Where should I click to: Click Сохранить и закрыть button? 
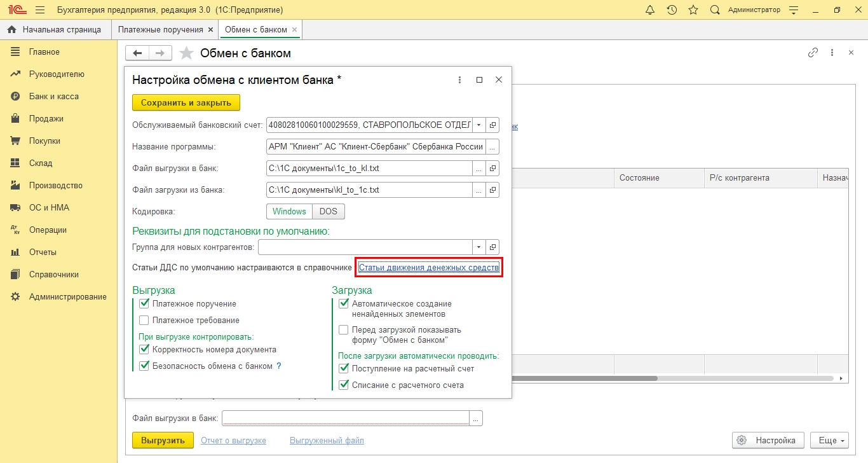pyautogui.click(x=186, y=102)
